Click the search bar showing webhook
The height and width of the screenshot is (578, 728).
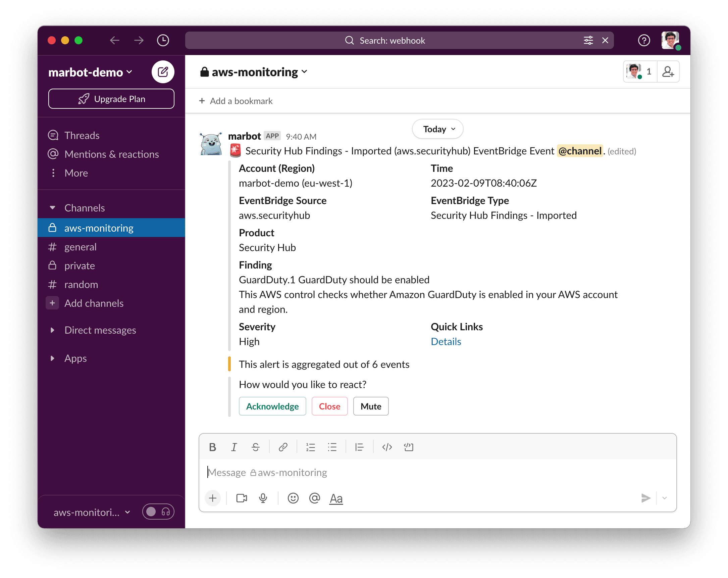[399, 41]
